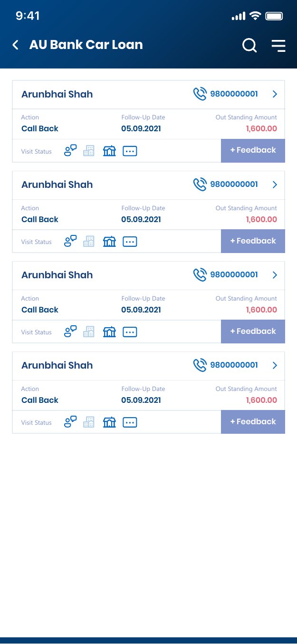The width and height of the screenshot is (297, 644).
Task: Select the chat bubbles visit status icon in first card
Action: coord(70,151)
